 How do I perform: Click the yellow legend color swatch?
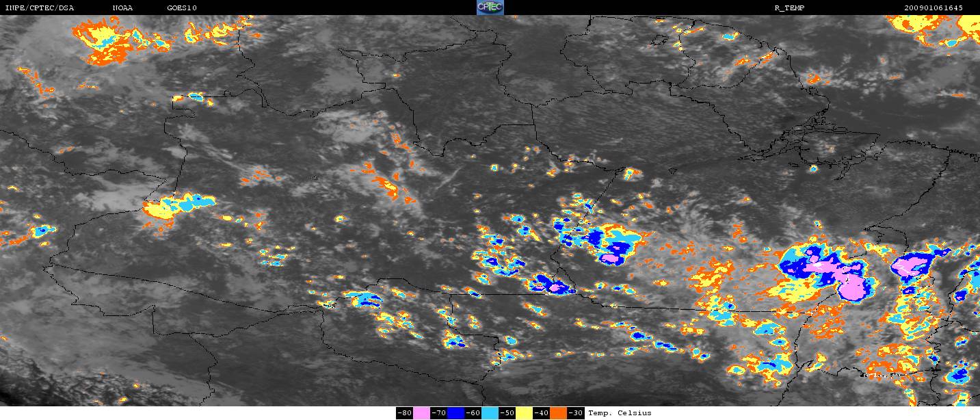click(524, 413)
